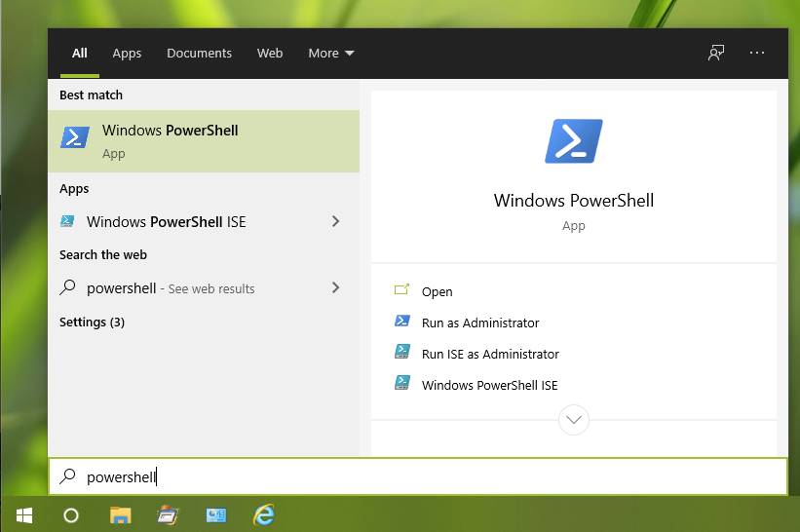
Task: Open Windows PowerShell best match result
Action: (x=204, y=141)
